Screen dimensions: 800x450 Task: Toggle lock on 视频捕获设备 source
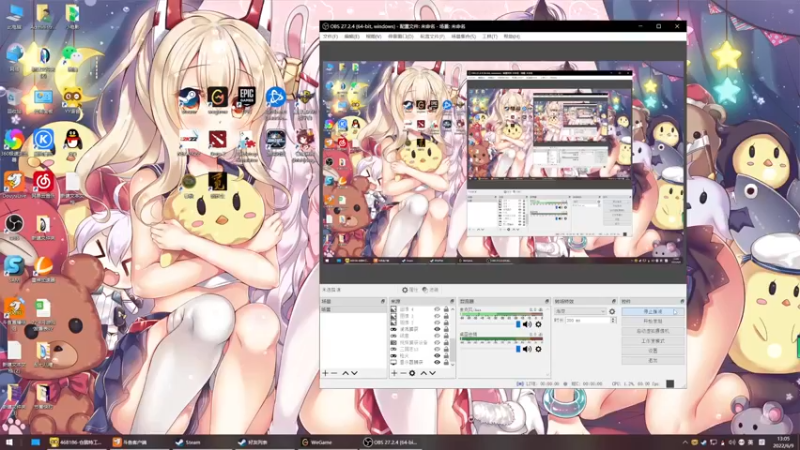[x=446, y=342]
